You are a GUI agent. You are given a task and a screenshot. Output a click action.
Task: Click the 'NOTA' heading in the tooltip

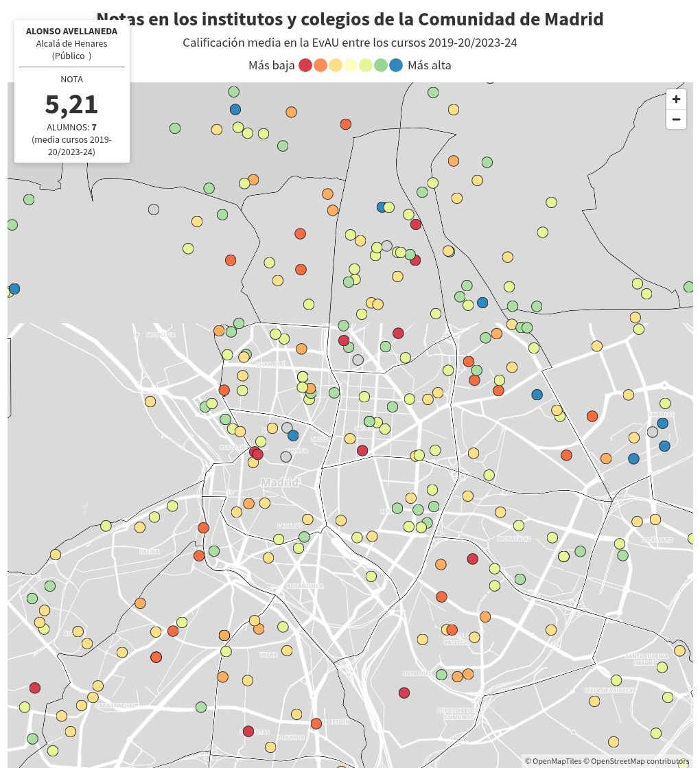[71, 80]
